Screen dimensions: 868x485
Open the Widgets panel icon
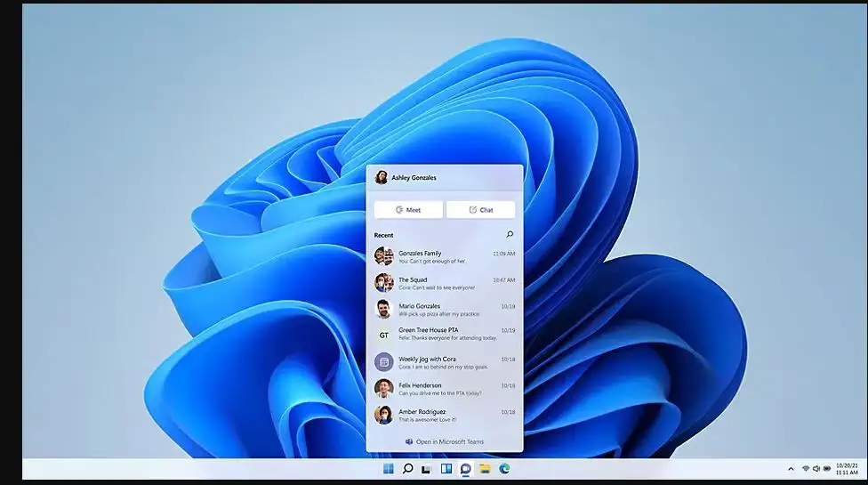point(446,469)
